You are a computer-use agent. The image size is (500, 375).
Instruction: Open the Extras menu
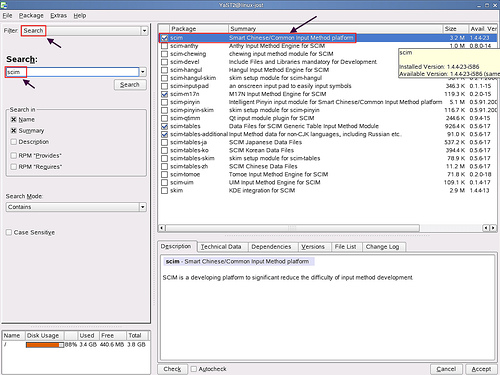click(58, 16)
